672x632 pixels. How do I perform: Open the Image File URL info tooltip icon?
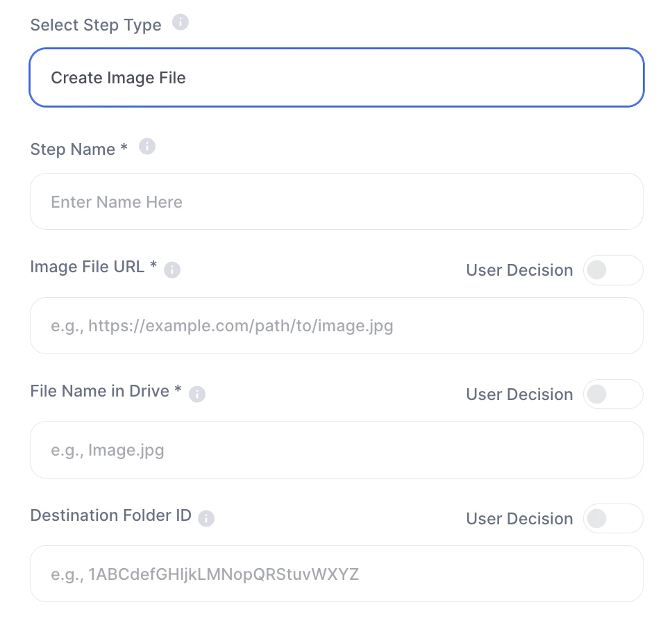(x=172, y=270)
